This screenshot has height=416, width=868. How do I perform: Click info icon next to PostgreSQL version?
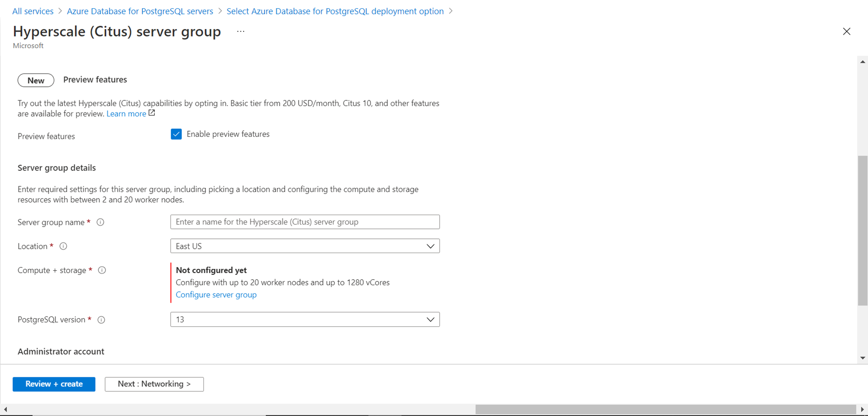(101, 320)
